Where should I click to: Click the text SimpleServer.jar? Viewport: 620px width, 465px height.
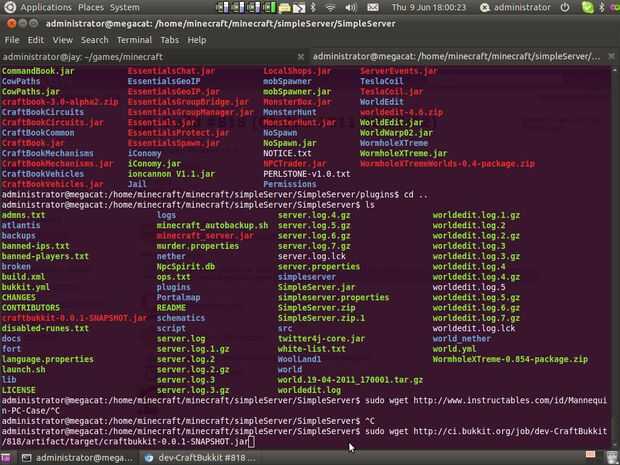point(316,287)
